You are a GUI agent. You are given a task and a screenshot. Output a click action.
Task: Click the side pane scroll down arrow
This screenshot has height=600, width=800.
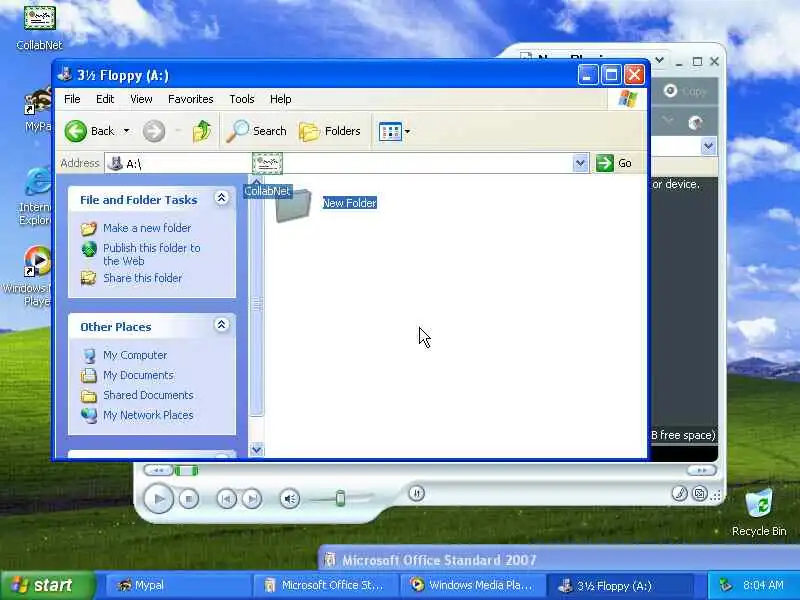pos(257,450)
